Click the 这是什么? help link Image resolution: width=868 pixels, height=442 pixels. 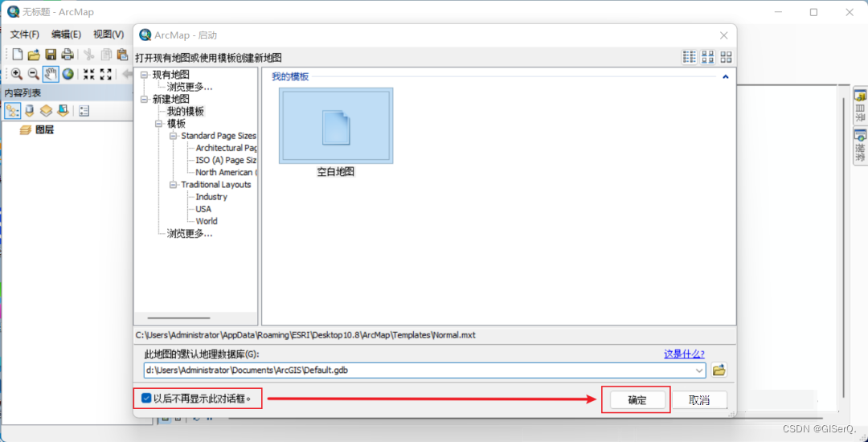point(684,354)
